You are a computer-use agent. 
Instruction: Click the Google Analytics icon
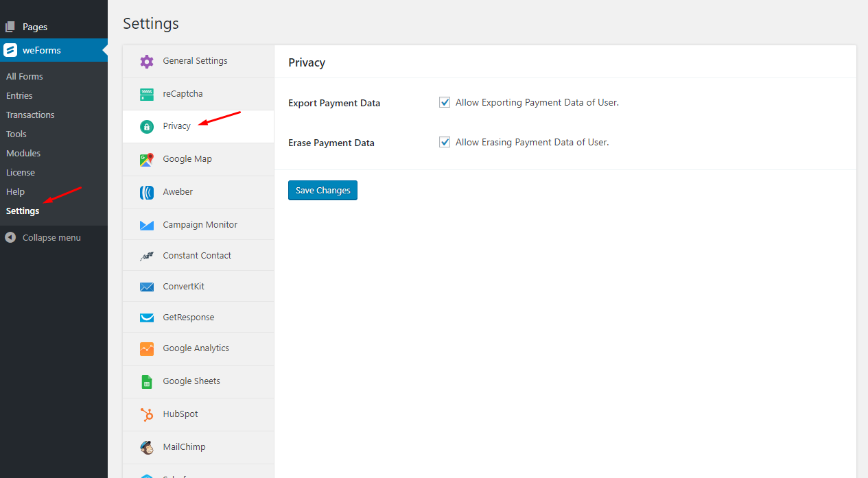pyautogui.click(x=147, y=348)
